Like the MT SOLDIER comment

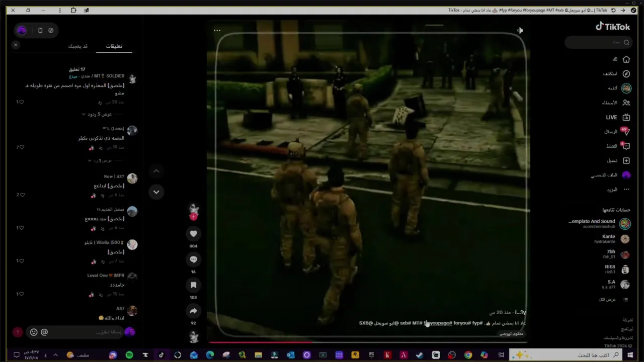click(x=21, y=102)
